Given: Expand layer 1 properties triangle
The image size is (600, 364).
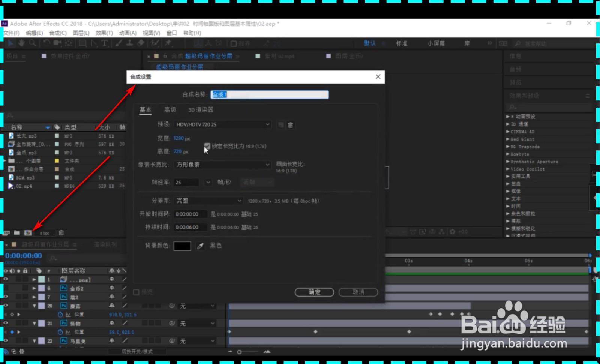Looking at the screenshot, I should (x=34, y=280).
